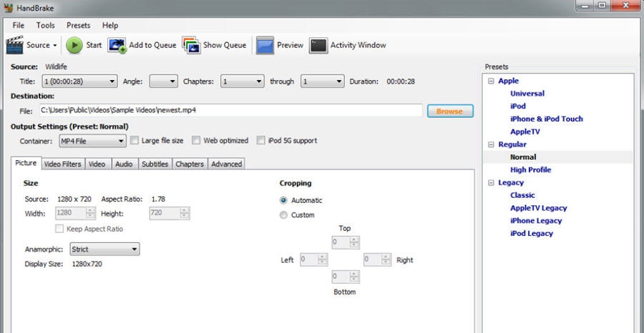Click the Start button label
The width and height of the screenshot is (644, 333).
[x=94, y=45]
